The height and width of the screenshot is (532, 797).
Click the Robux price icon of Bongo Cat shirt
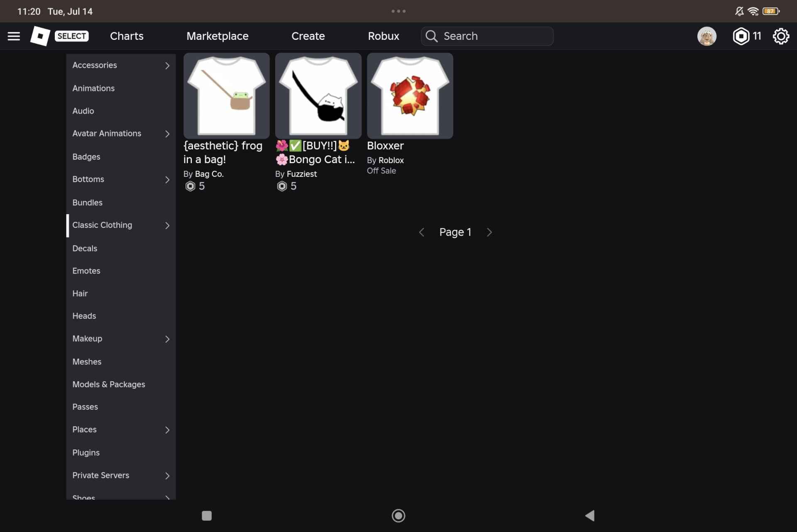pyautogui.click(x=282, y=186)
